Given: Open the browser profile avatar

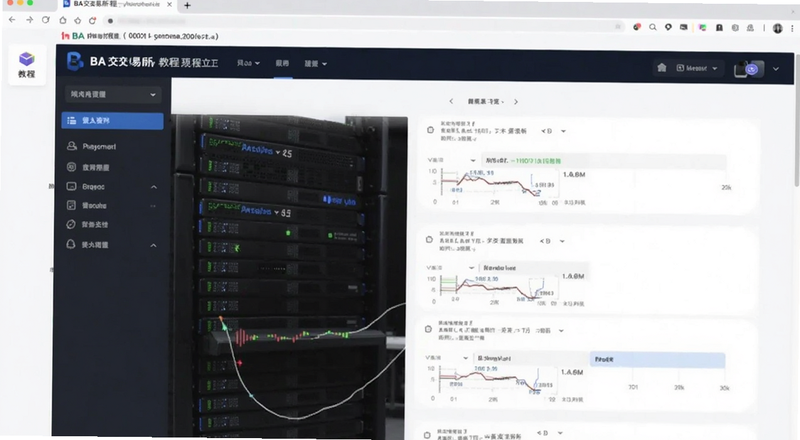Looking at the screenshot, I should click(x=778, y=28).
